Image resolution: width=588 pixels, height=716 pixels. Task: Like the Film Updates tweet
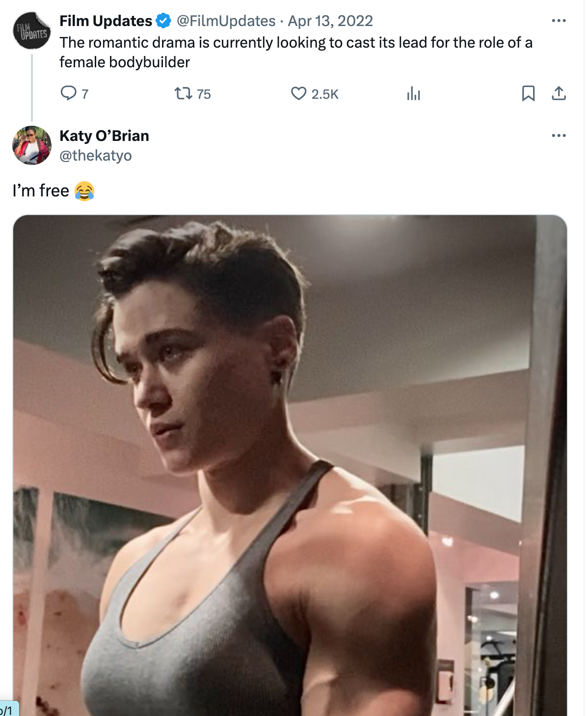click(x=298, y=93)
